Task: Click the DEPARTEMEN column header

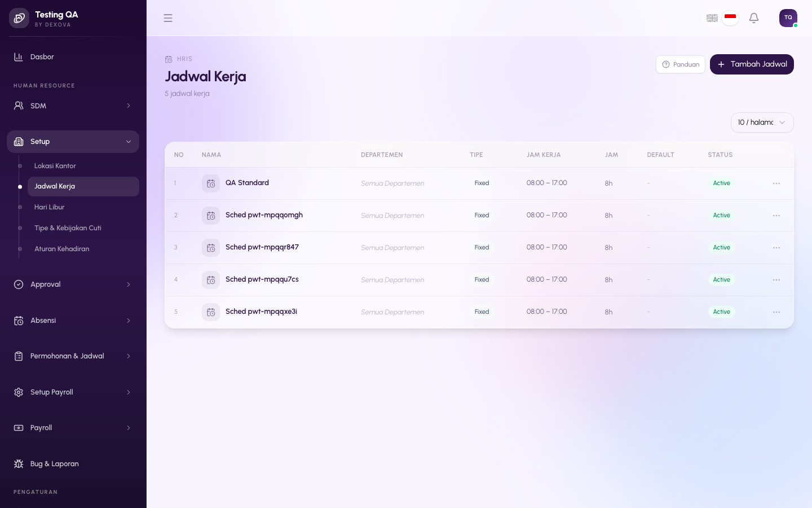Action: pyautogui.click(x=382, y=155)
